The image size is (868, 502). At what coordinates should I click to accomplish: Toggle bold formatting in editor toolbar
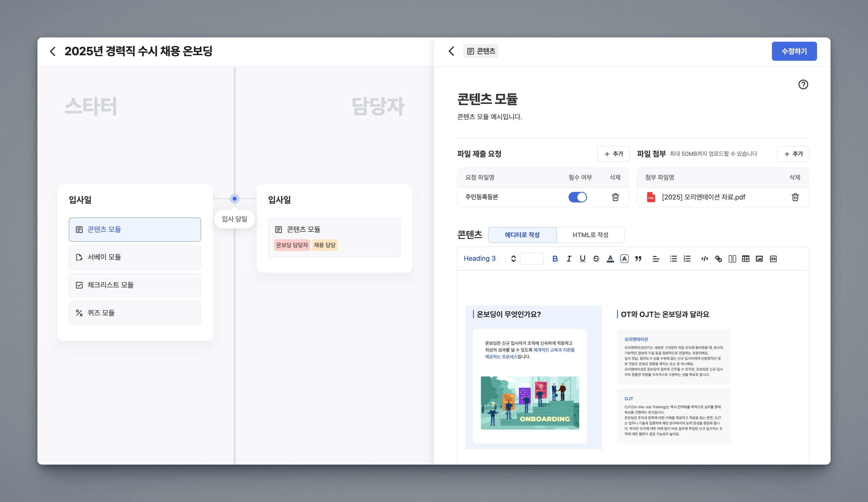[555, 259]
